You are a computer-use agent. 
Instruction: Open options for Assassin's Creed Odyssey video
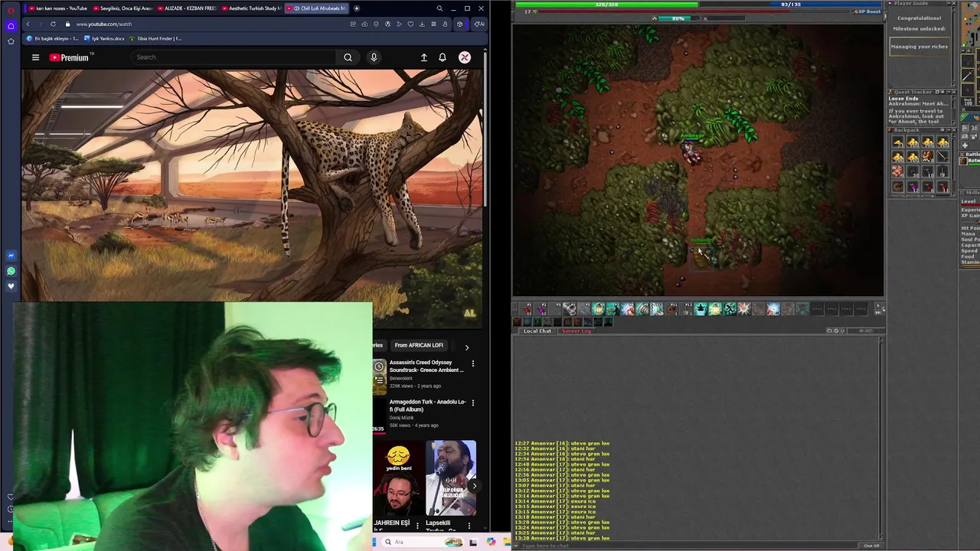point(472,364)
